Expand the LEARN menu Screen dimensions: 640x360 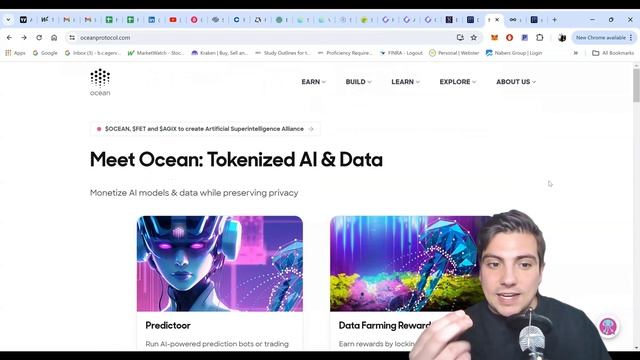pos(405,82)
